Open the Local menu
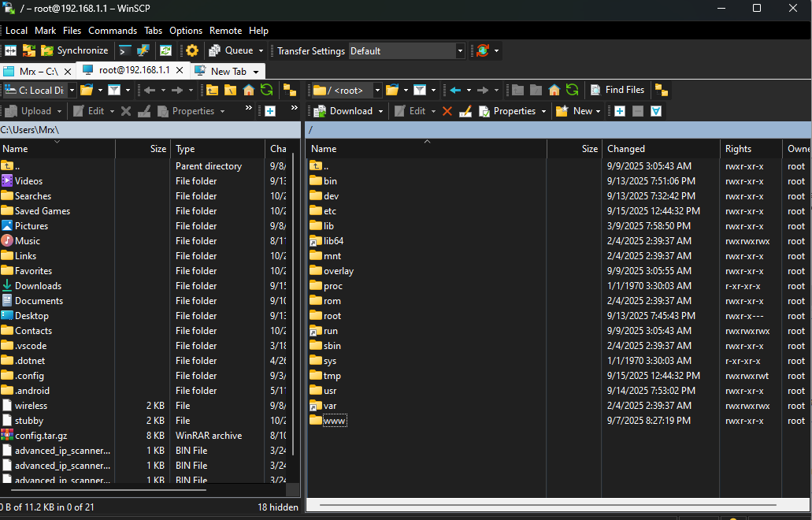 pyautogui.click(x=16, y=31)
